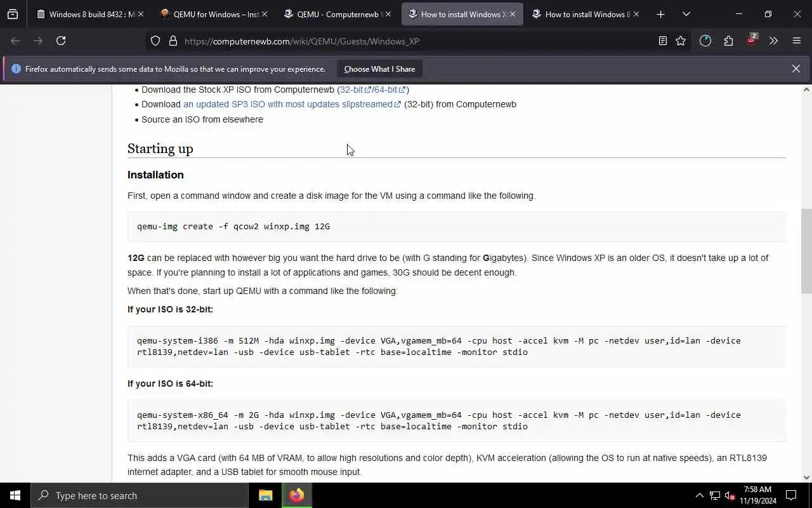Click 'If your ISO is 64-bit:' label
This screenshot has width=812, height=508.
coord(170,384)
